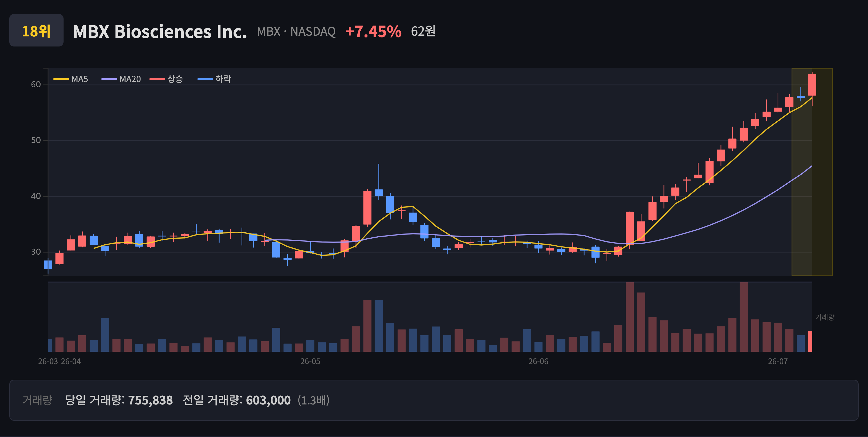
Task: Toggle the MA20 legend entry
Action: [121, 79]
